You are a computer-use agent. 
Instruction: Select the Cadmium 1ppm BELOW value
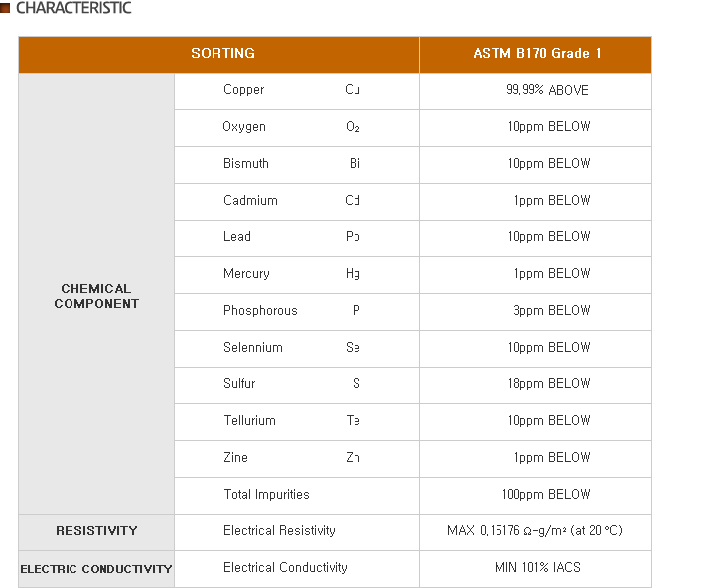click(x=551, y=201)
